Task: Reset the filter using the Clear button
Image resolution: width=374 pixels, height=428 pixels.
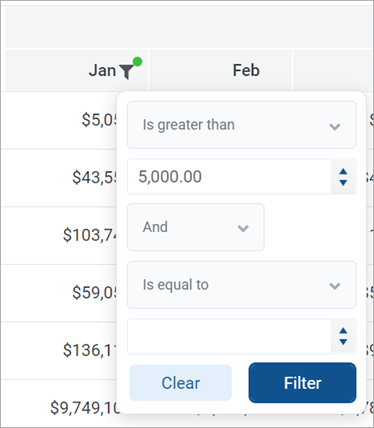Action: pos(181,383)
